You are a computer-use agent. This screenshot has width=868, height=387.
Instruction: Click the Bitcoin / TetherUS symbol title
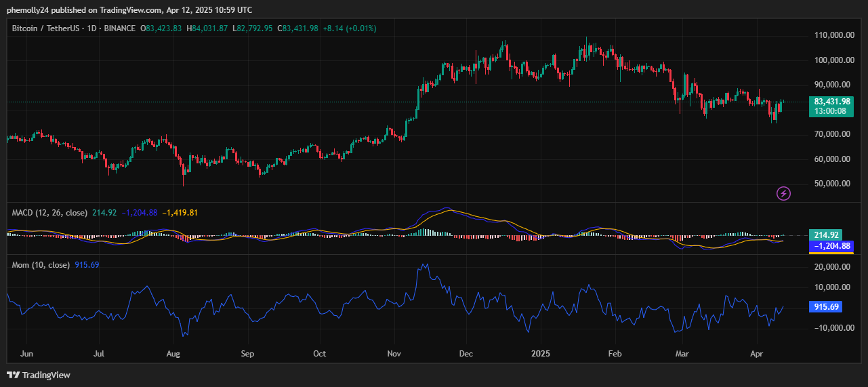[43, 28]
